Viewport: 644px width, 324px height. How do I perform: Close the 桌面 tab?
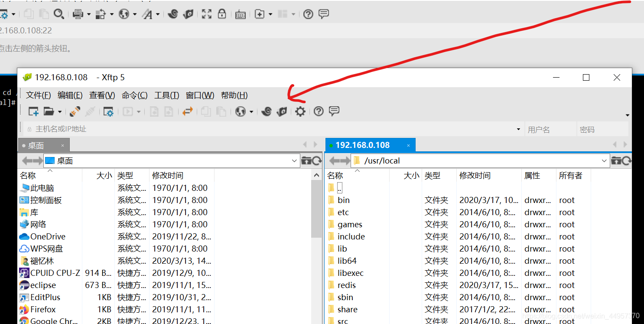pyautogui.click(x=63, y=146)
